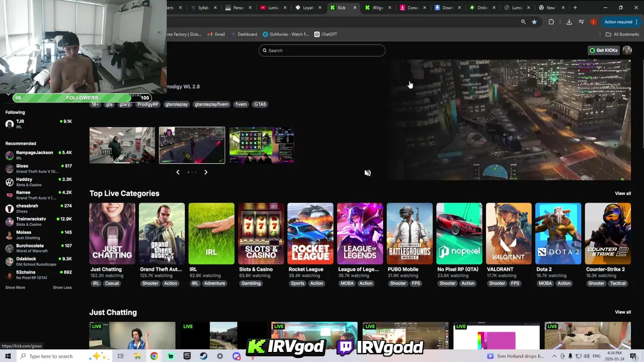
Task: Open Haddzy channel avatar
Action: [x=10, y=182]
